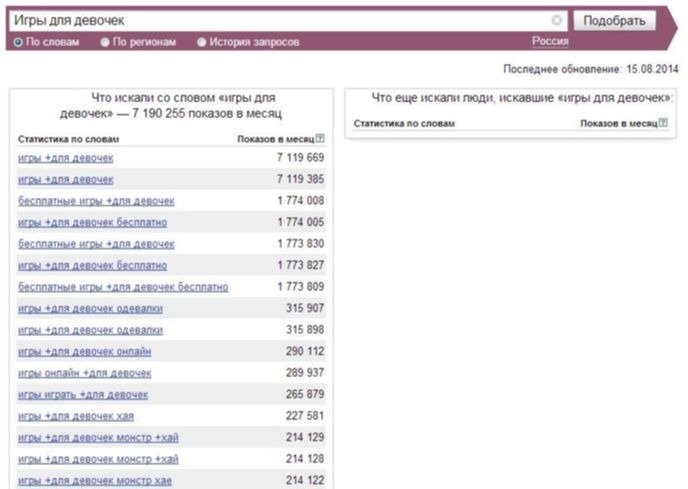This screenshot has height=489, width=688.
Task: Open first игры +для девочек link
Action: (x=66, y=158)
